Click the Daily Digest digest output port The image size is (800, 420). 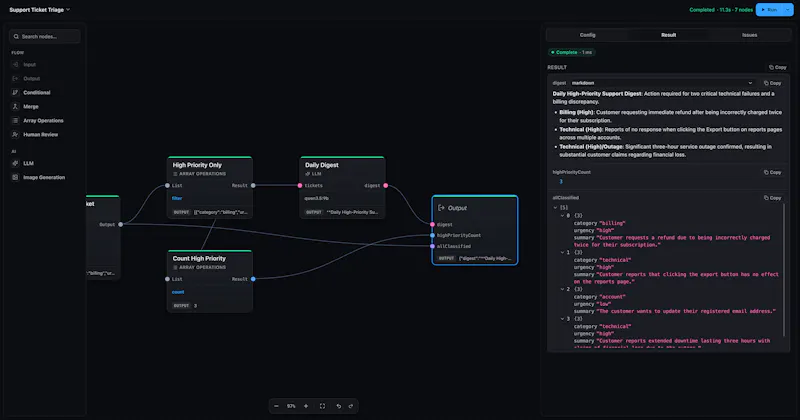click(386, 186)
